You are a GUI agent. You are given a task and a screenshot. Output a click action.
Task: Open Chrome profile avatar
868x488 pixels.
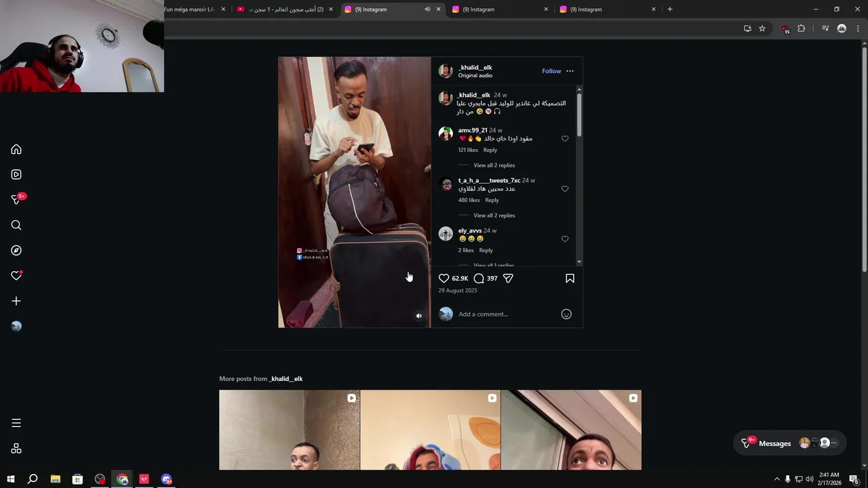pyautogui.click(x=842, y=28)
